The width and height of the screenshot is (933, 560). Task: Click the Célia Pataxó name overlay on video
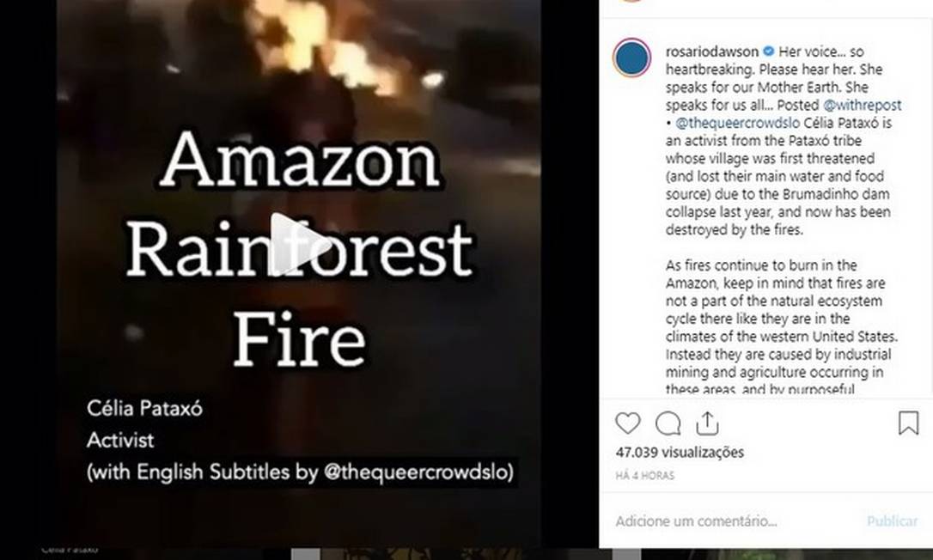pyautogui.click(x=144, y=408)
